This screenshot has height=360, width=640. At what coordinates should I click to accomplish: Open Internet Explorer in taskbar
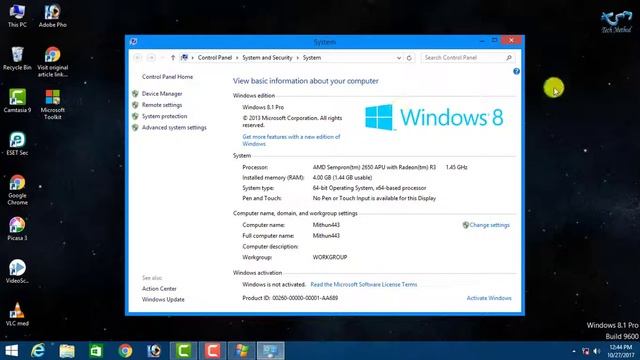(x=38, y=351)
